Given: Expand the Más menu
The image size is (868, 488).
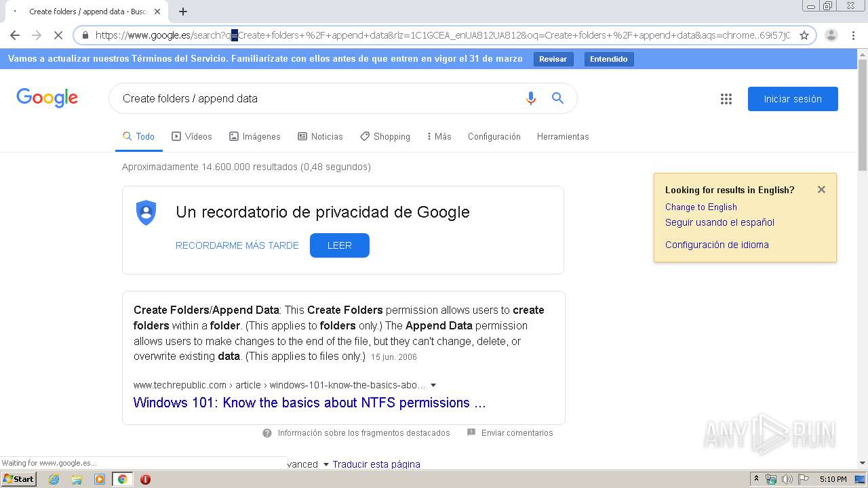Looking at the screenshot, I should [x=439, y=136].
